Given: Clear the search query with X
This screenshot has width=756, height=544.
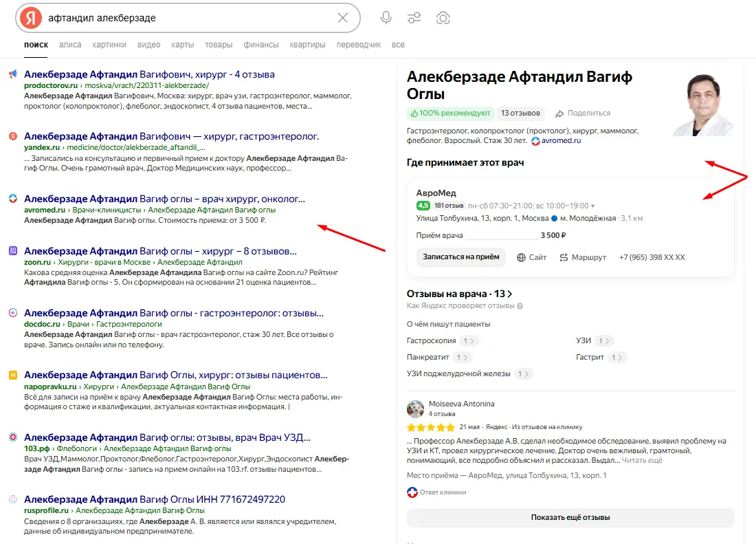Looking at the screenshot, I should click(x=343, y=18).
